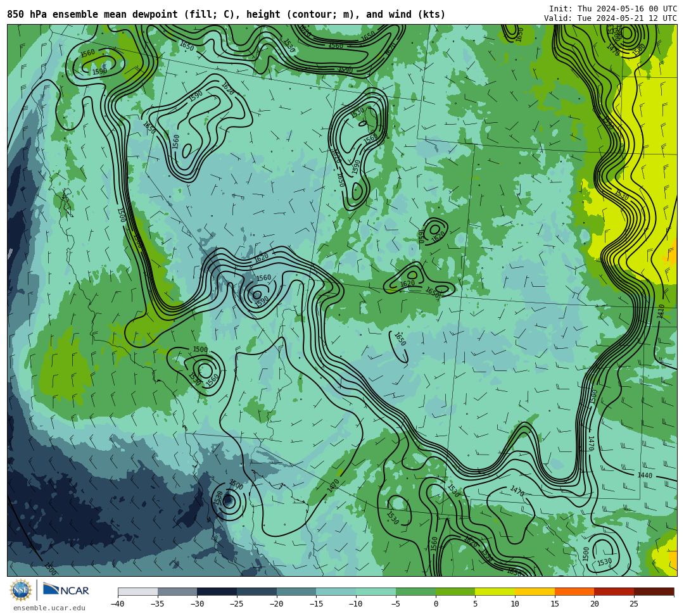Pick the mint colorbar segment from -10 to -5
Image resolution: width=684 pixels, height=616 pixels.
pos(376,591)
